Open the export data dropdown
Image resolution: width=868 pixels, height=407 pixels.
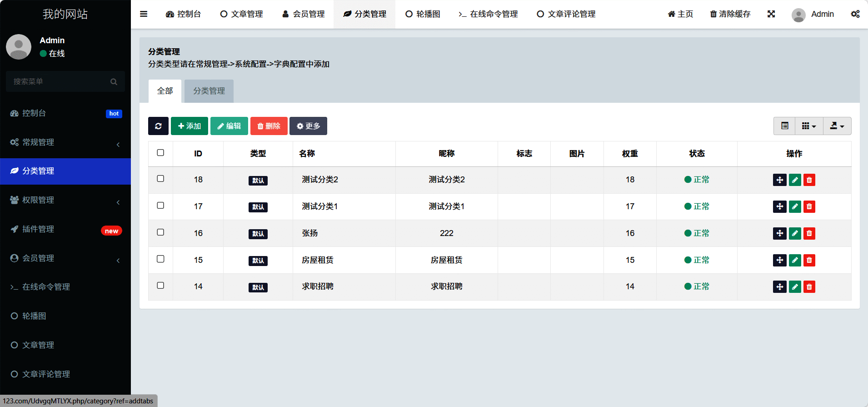pyautogui.click(x=837, y=126)
